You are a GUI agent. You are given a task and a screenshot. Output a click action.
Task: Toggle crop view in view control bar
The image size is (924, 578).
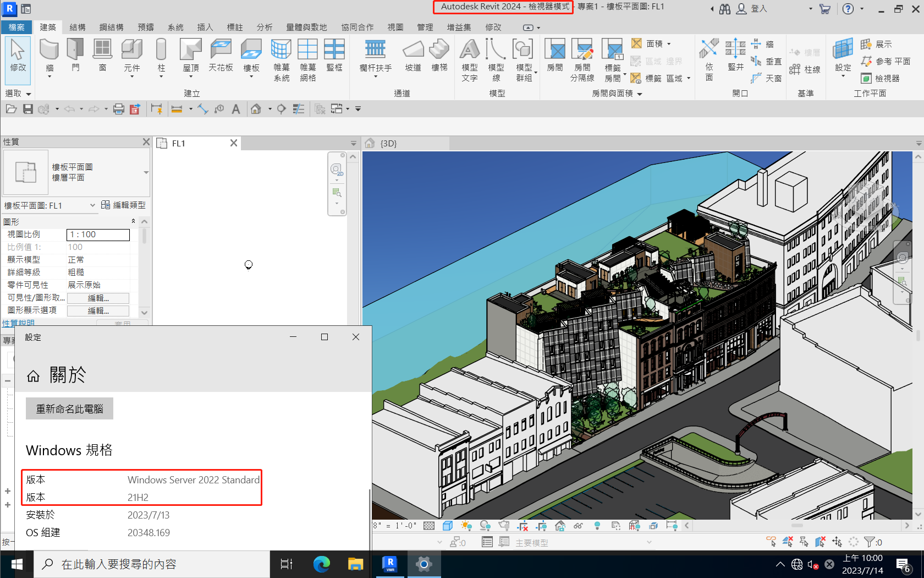click(522, 526)
